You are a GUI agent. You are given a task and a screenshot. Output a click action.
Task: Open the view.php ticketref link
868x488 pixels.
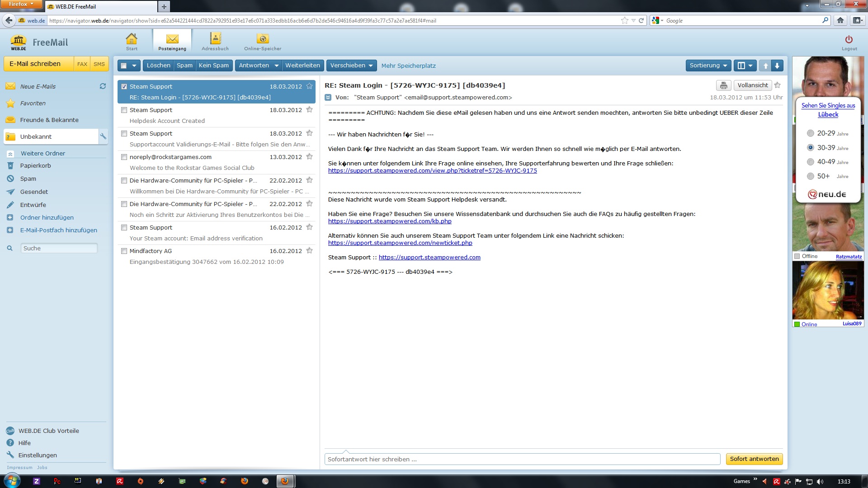(432, 171)
